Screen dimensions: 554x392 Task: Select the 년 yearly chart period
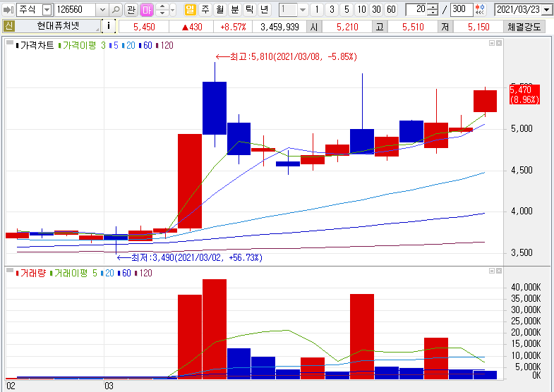[x=264, y=10]
